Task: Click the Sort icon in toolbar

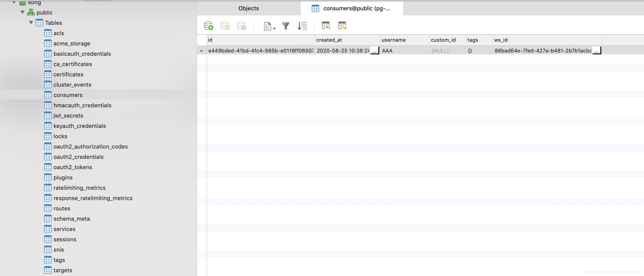Action: point(302,26)
